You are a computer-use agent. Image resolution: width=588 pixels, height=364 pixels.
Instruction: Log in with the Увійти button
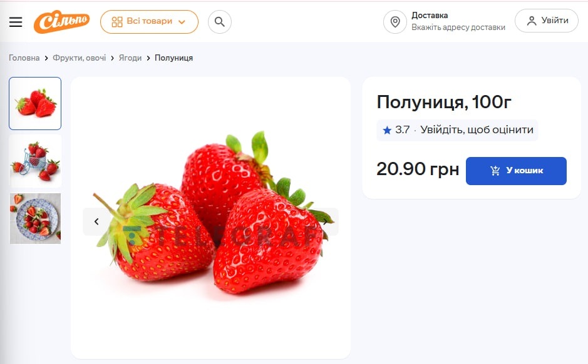pyautogui.click(x=547, y=21)
